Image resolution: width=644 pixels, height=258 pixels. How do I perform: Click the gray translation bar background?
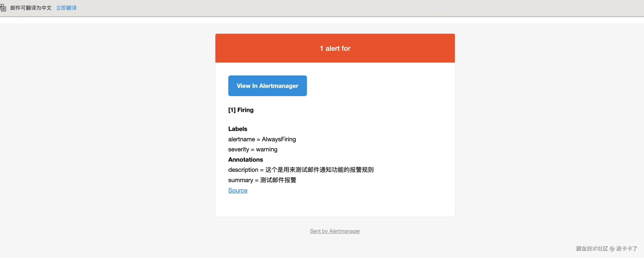350,8
